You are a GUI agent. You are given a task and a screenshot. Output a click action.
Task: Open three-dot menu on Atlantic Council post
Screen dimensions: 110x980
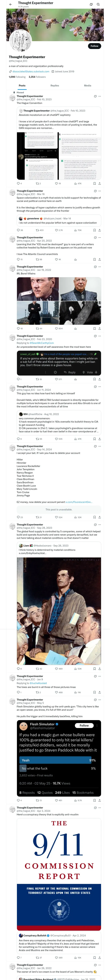click(x=100, y=237)
